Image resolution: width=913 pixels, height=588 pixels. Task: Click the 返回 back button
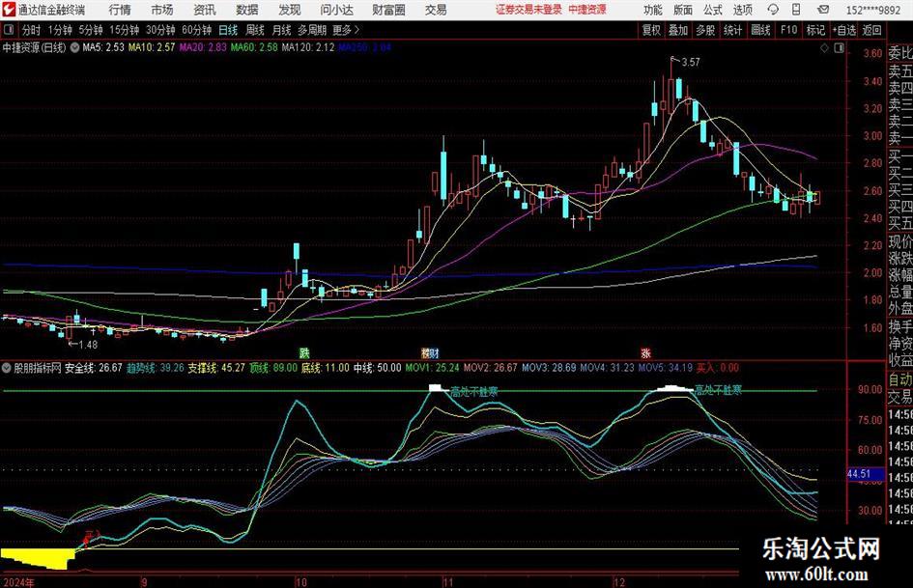point(871,30)
